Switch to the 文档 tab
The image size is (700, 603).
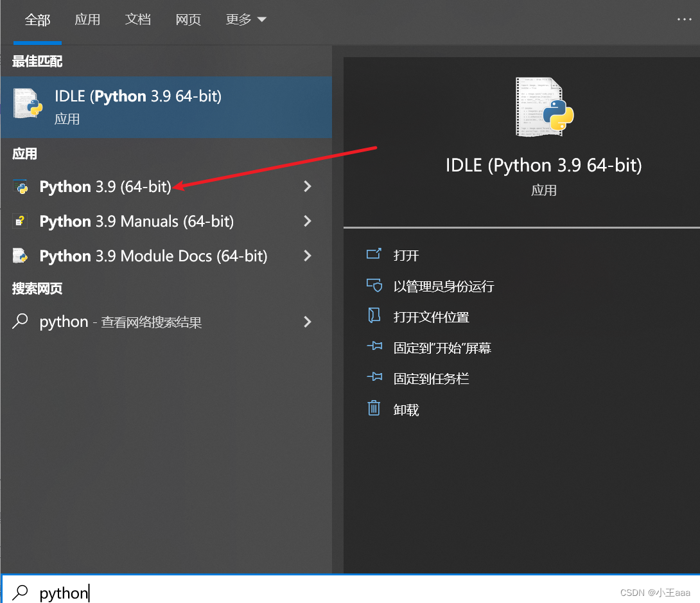(137, 19)
